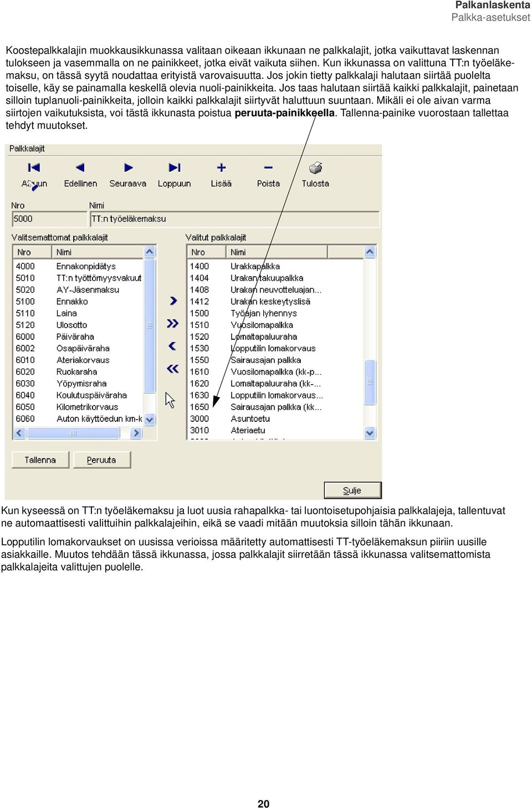Viewport: 532px width, 808px height.
Task: Add a new record with Lisää
Action: [x=221, y=175]
